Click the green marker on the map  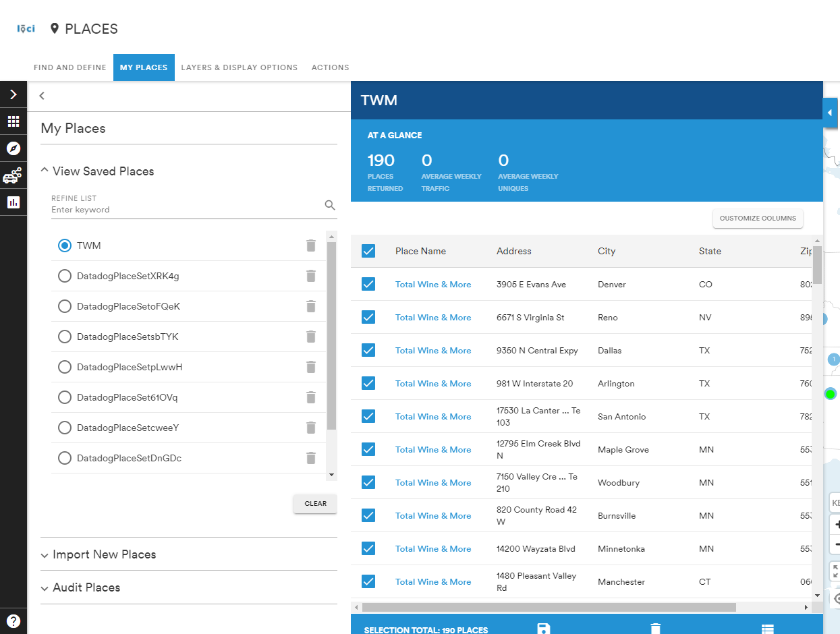click(831, 393)
